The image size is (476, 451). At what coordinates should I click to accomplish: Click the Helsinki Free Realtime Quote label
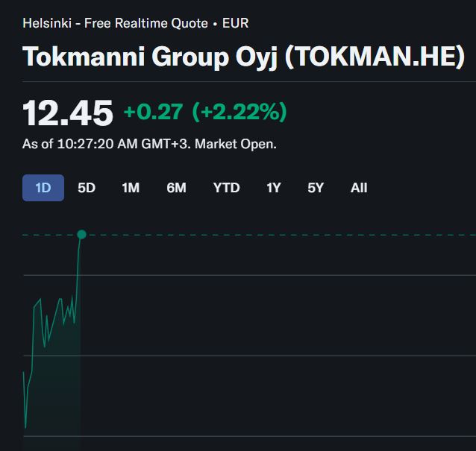(x=116, y=23)
